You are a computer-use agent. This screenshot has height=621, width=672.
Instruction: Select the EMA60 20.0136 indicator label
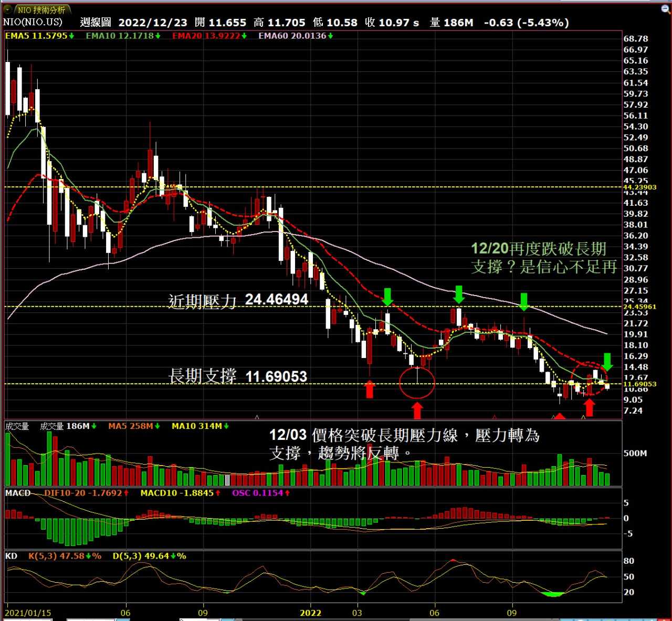(x=296, y=36)
